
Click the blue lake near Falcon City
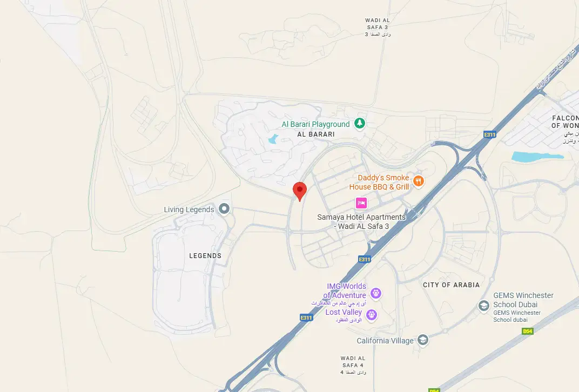(x=537, y=157)
